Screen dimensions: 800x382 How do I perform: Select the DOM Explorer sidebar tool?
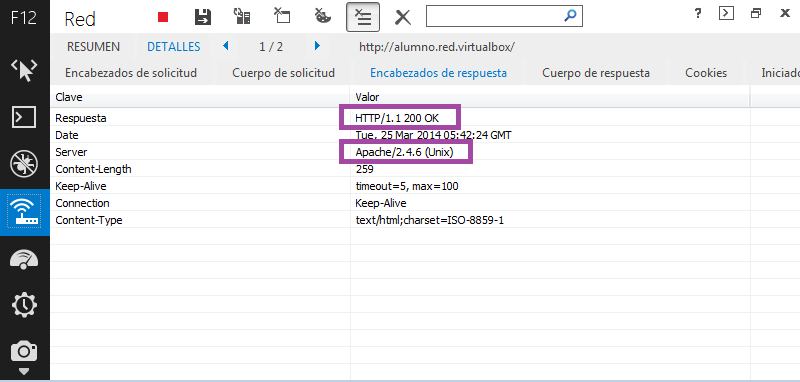(24, 70)
